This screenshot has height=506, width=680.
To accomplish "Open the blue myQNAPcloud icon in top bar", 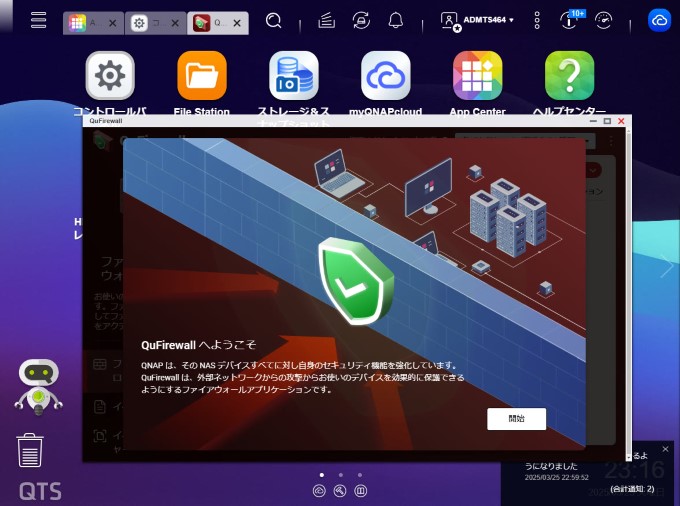I will 659,20.
